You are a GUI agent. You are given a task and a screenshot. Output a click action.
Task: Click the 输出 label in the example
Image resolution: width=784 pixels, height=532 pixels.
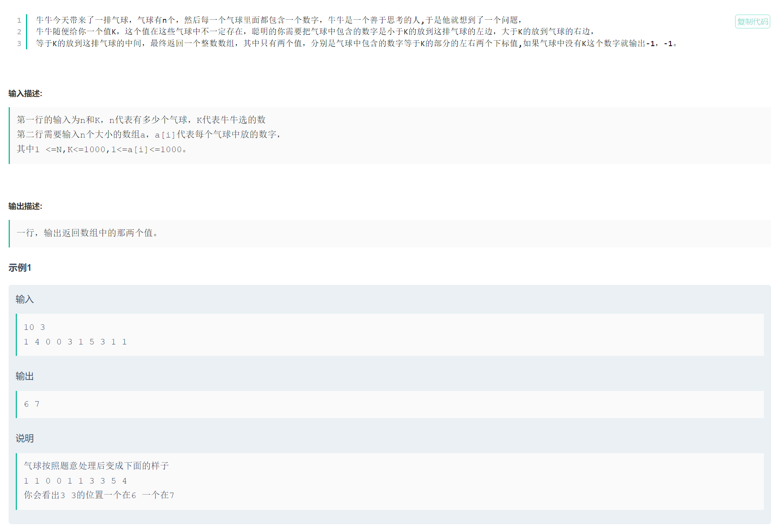pos(24,376)
